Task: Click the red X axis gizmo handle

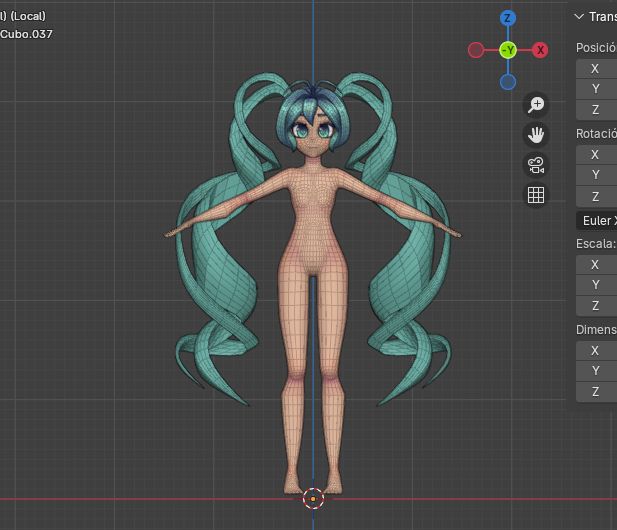Action: [x=540, y=50]
